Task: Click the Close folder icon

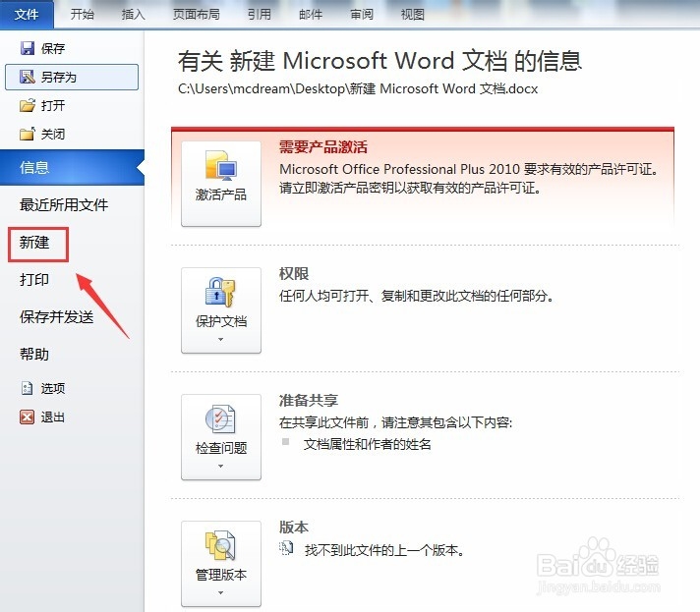Action: click(x=28, y=134)
